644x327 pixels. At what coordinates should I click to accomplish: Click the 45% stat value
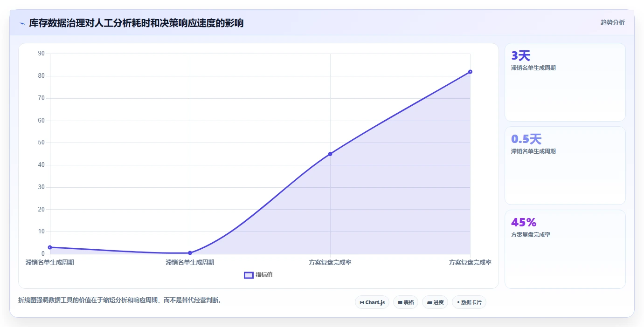pyautogui.click(x=524, y=222)
